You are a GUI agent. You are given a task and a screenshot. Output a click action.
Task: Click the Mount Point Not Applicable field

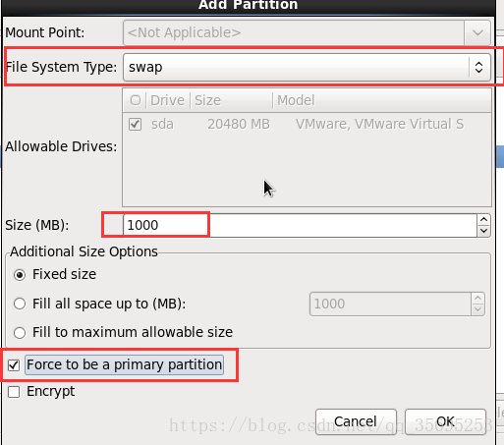point(294,32)
